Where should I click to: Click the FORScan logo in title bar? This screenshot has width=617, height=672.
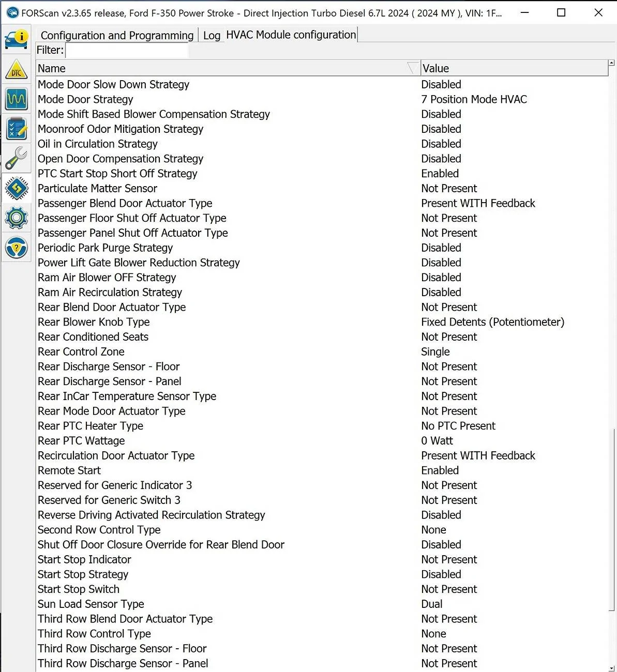click(12, 12)
